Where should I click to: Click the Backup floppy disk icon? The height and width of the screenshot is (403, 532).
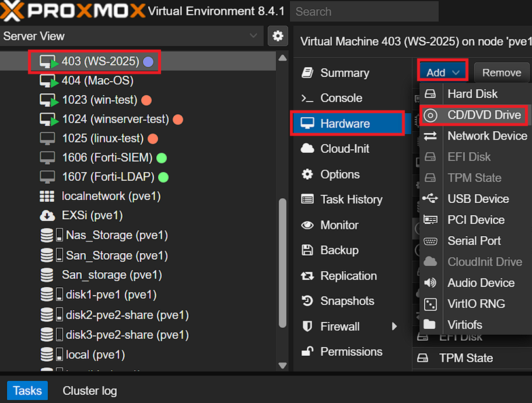307,250
